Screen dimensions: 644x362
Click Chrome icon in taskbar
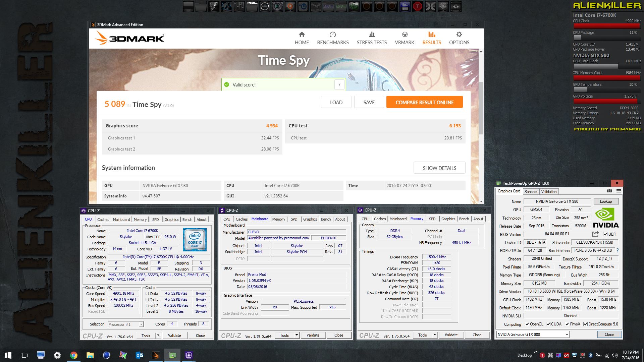click(x=73, y=355)
